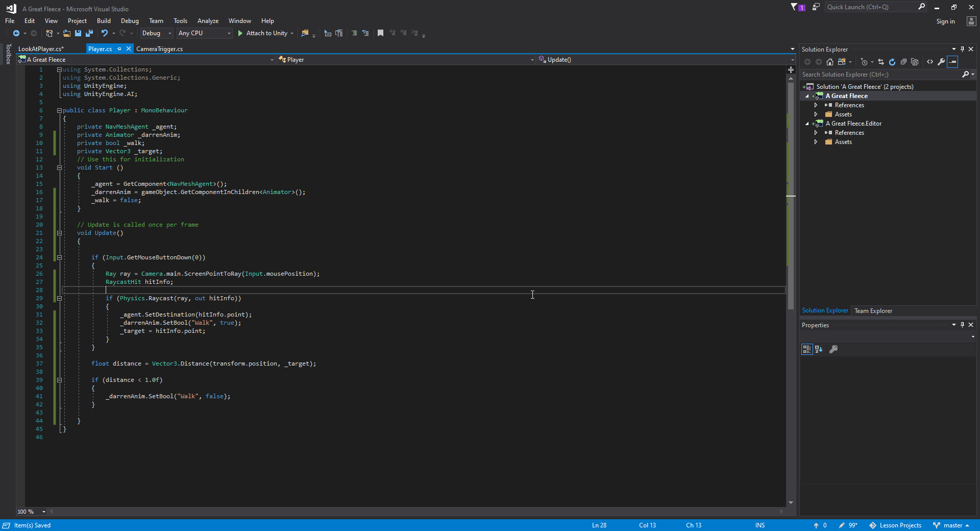The height and width of the screenshot is (531, 980).
Task: Sync Solution Explorer with active document
Action: point(881,62)
